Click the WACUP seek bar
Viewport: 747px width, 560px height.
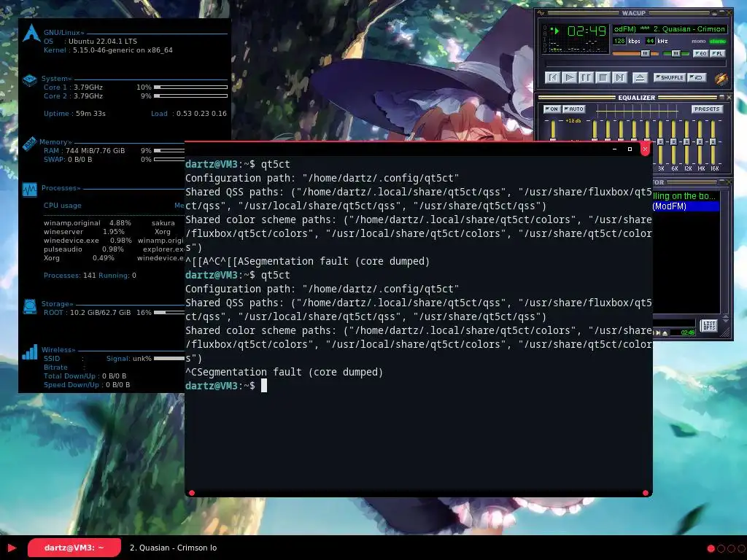(x=636, y=63)
